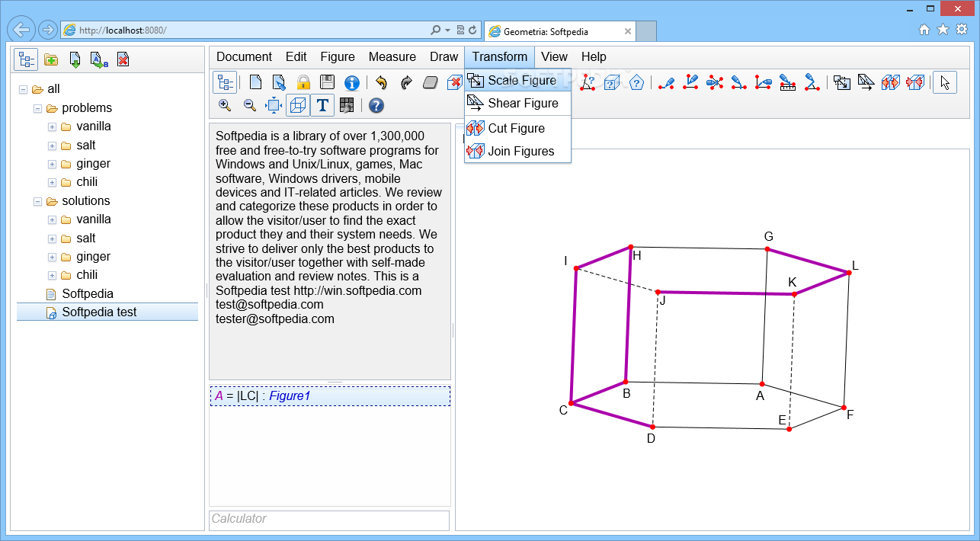Click the browser back button

[22, 30]
